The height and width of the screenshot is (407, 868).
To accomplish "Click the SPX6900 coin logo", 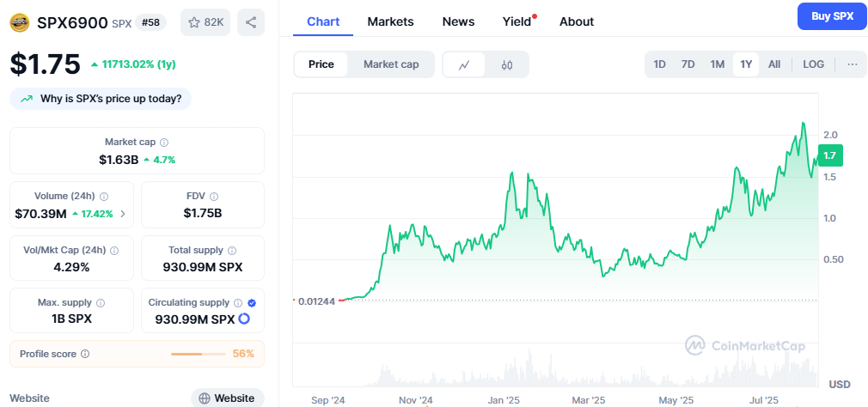I will (20, 22).
